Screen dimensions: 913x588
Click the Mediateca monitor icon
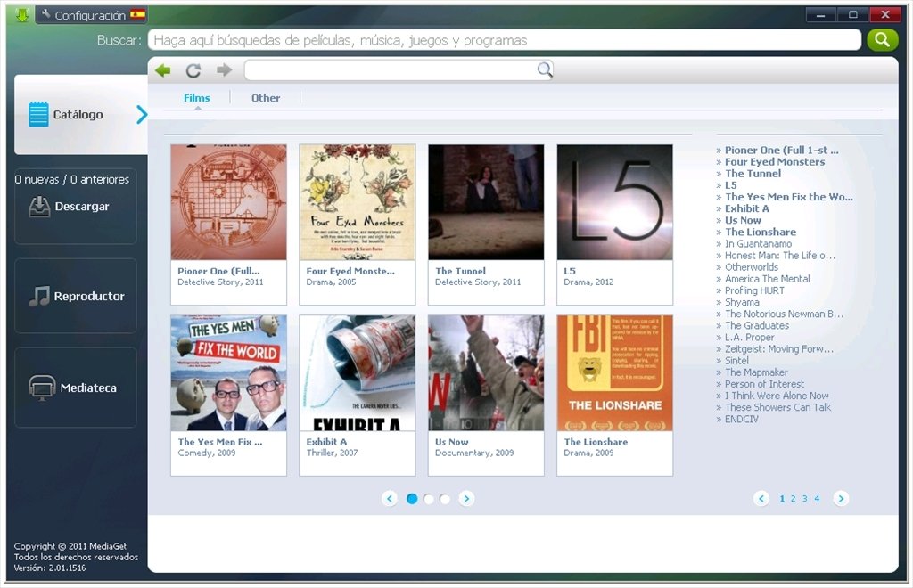(42, 388)
